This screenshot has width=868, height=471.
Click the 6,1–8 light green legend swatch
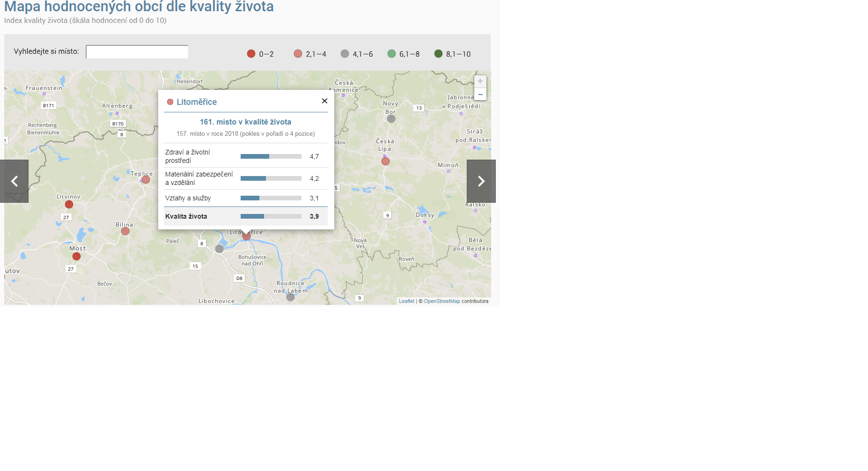pos(391,54)
